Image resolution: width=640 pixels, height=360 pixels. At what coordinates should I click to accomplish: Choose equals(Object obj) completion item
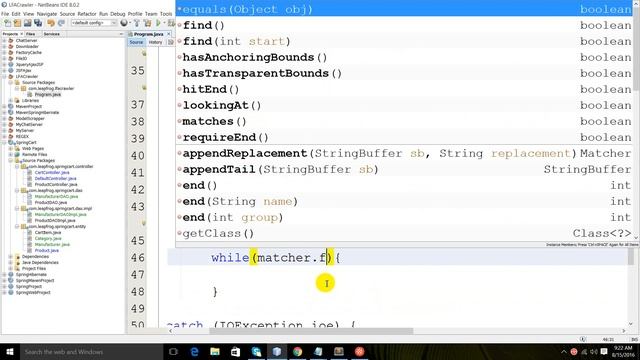pyautogui.click(x=404, y=9)
